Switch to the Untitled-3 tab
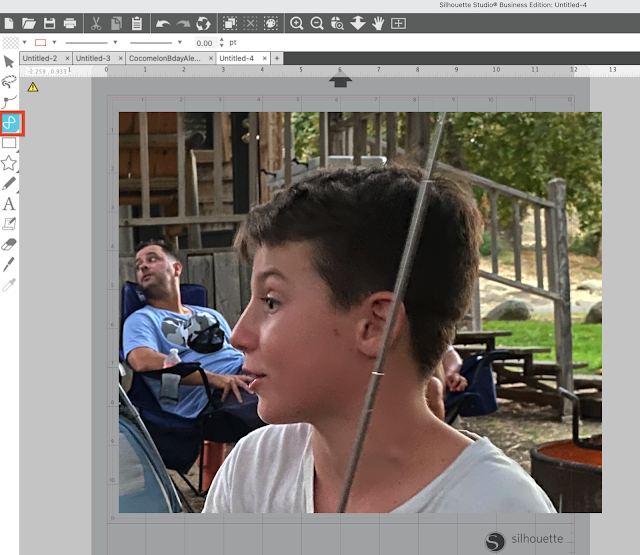Viewport: 640px width, 555px height. click(93, 58)
